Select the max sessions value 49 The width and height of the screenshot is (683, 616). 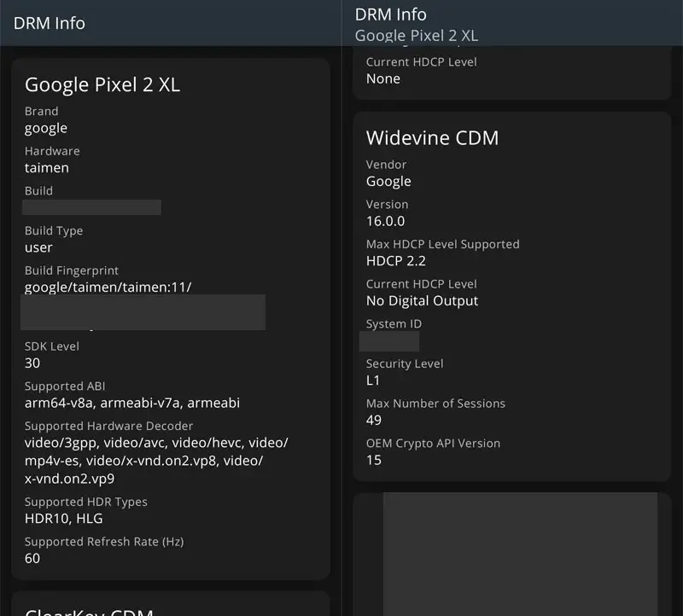pyautogui.click(x=374, y=420)
